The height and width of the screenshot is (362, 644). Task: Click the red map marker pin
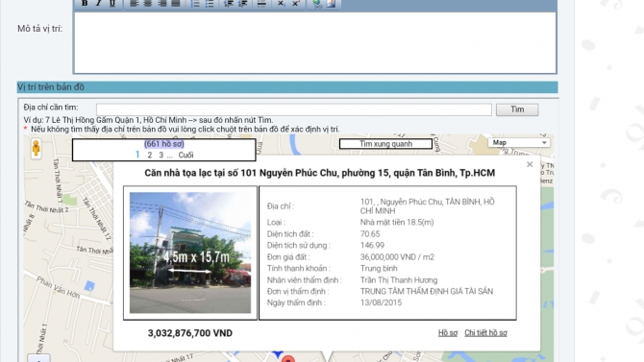[x=288, y=359]
